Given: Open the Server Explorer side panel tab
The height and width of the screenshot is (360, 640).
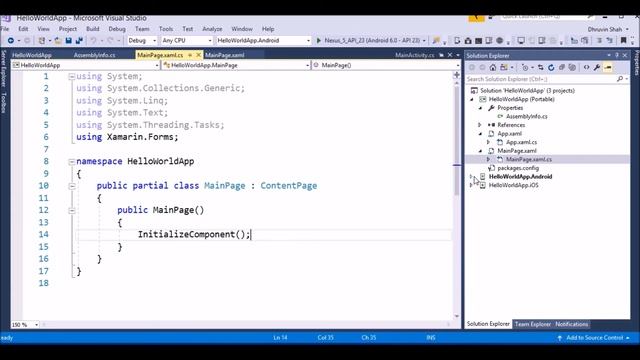Looking at the screenshot, I should click(4, 69).
